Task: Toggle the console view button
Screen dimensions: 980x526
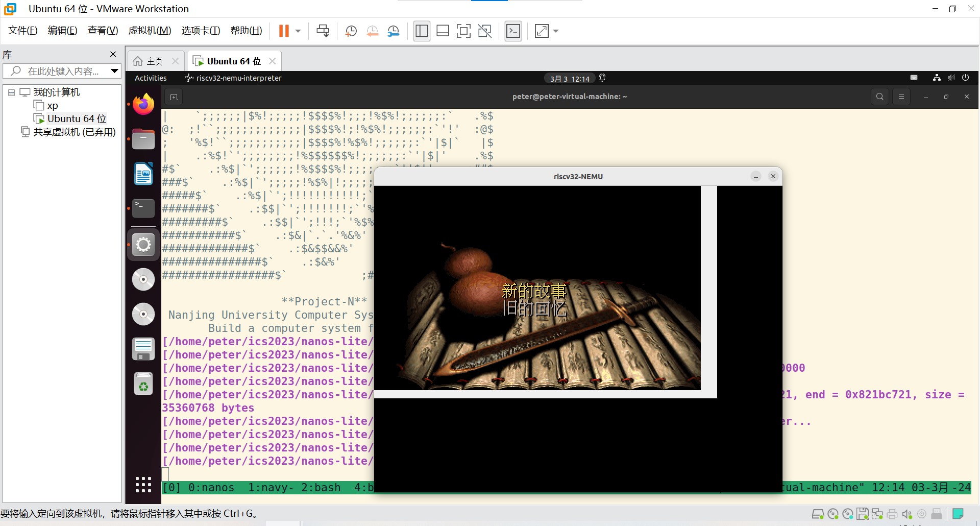Action: (513, 31)
